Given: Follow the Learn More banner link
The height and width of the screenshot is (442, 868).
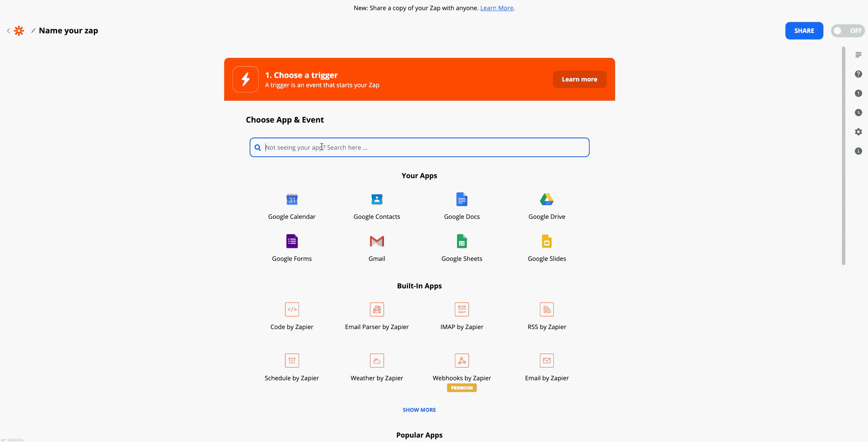Looking at the screenshot, I should coord(496,8).
